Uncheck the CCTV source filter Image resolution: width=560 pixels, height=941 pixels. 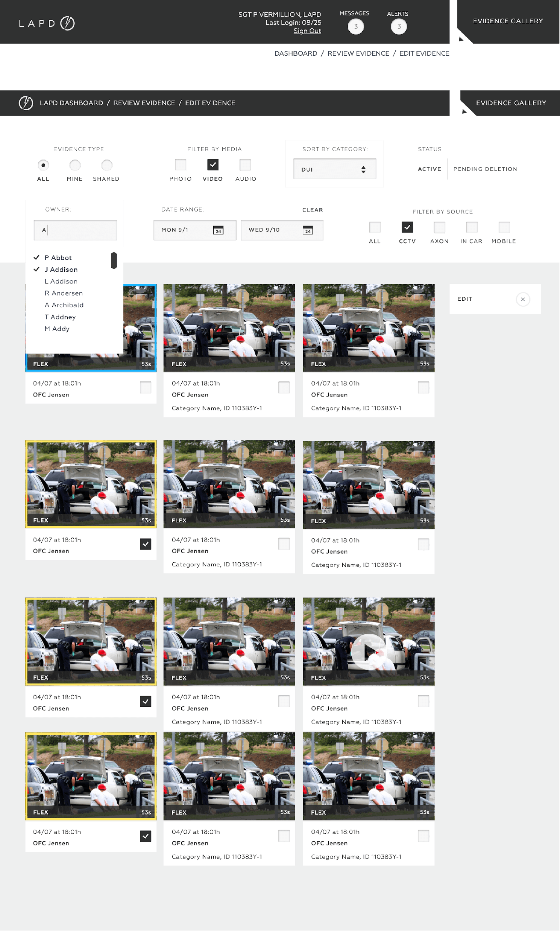click(407, 227)
